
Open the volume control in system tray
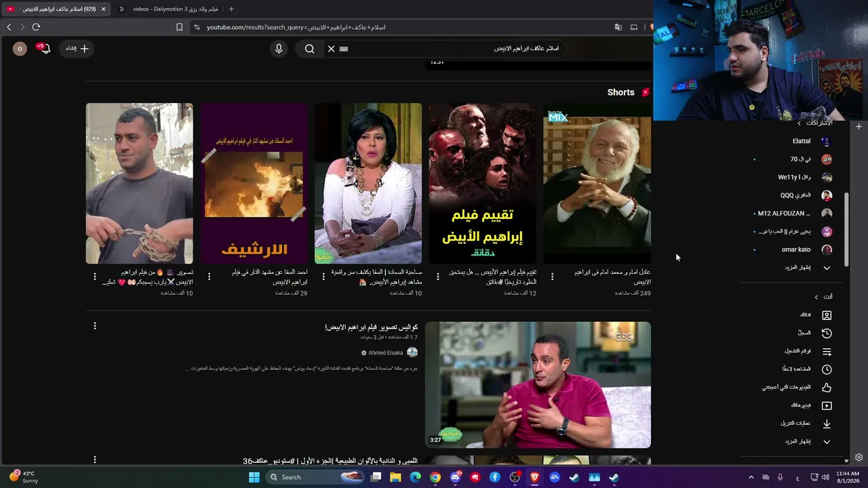pos(825,477)
